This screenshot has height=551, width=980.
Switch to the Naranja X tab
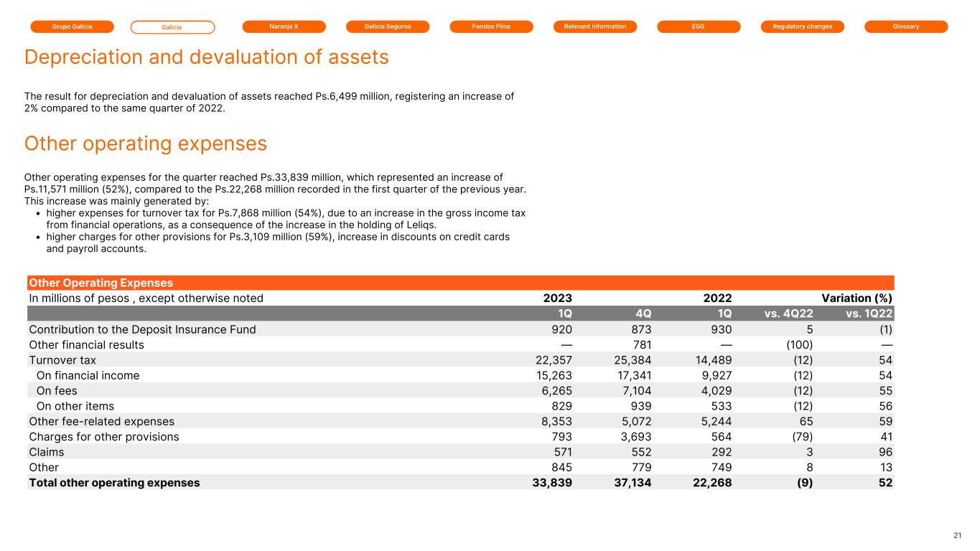(x=284, y=27)
